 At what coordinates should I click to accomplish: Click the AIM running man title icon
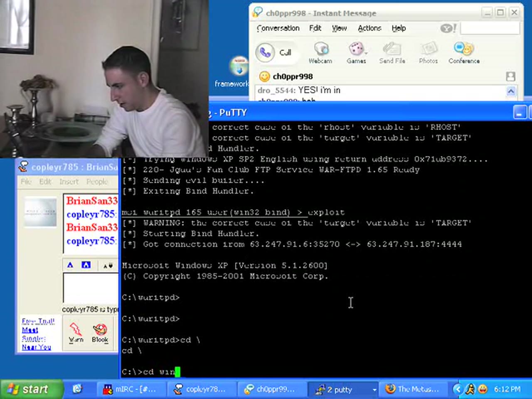point(23,167)
